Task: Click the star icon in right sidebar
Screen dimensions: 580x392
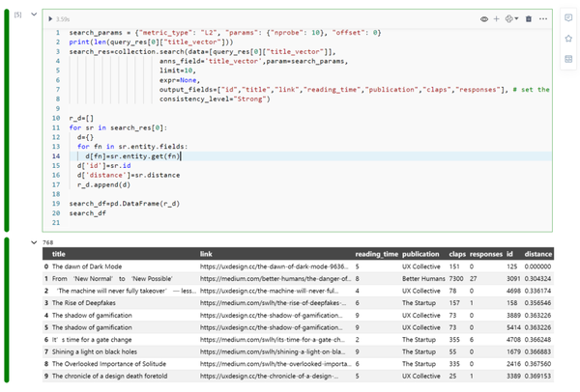Action: (567, 39)
